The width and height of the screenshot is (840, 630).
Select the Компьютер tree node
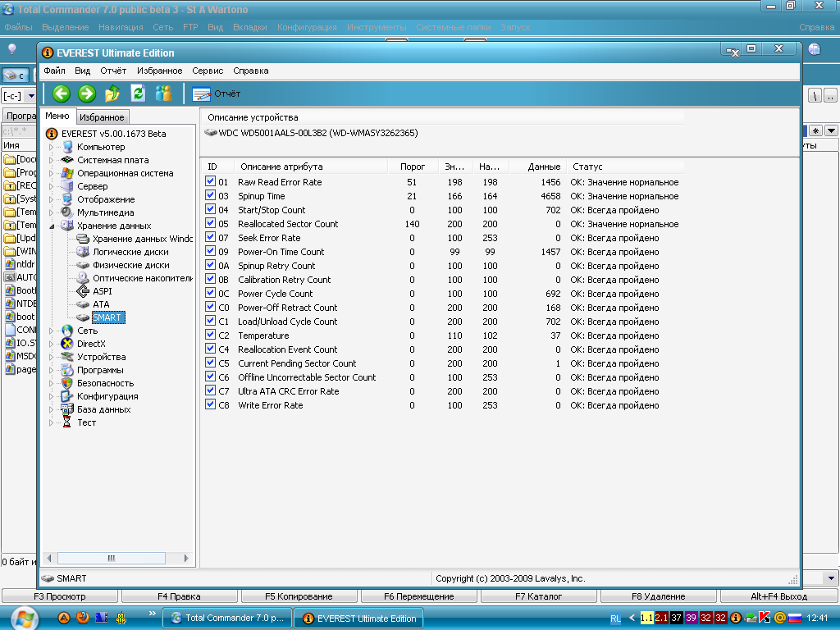point(101,147)
